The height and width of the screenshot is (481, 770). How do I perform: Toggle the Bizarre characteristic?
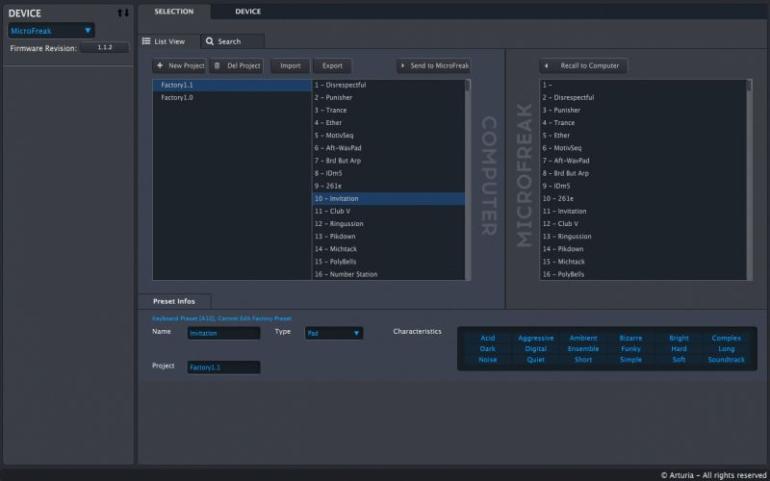(631, 338)
